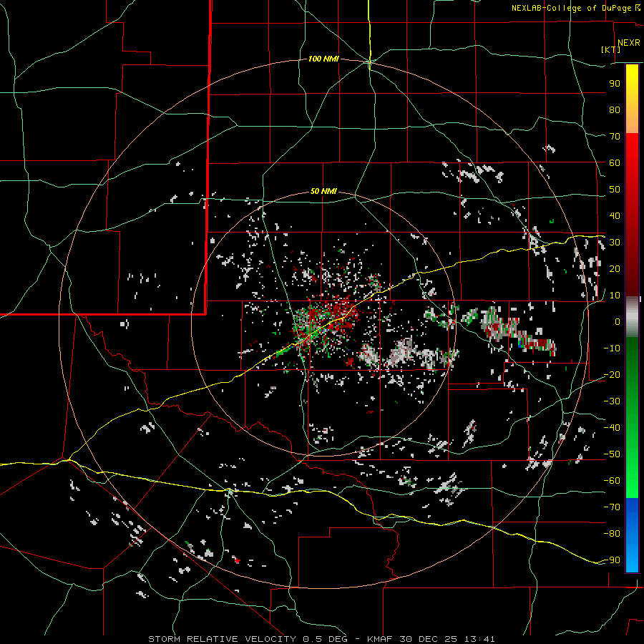Click the positive 90 knot scale value

pyautogui.click(x=615, y=84)
